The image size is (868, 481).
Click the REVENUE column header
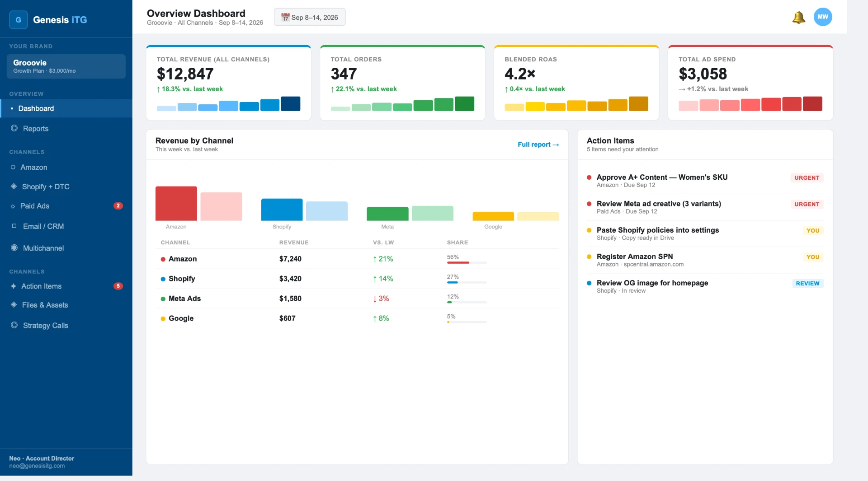pyautogui.click(x=294, y=243)
